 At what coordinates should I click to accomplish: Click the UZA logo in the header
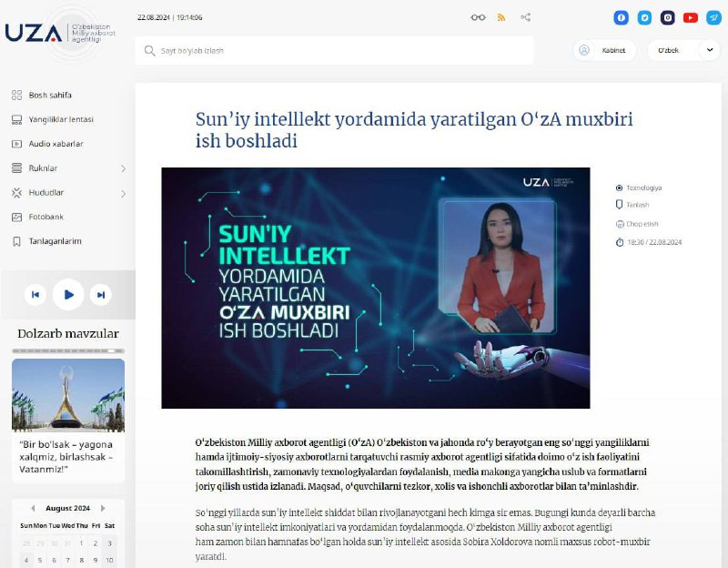(x=60, y=34)
